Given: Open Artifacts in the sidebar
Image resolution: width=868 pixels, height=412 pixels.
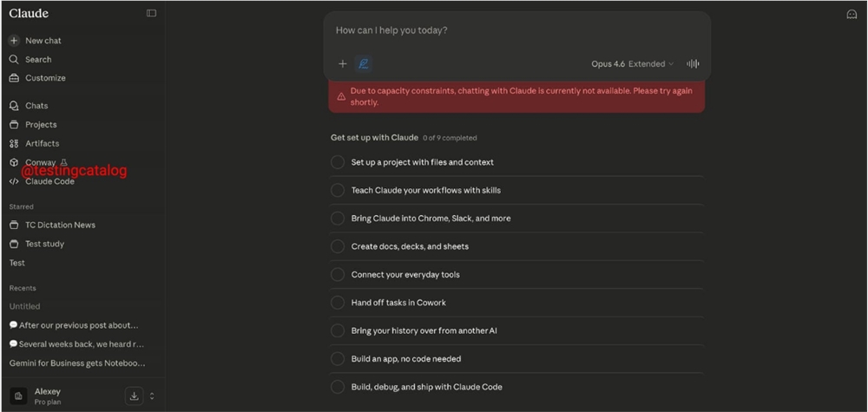Looking at the screenshot, I should point(42,143).
